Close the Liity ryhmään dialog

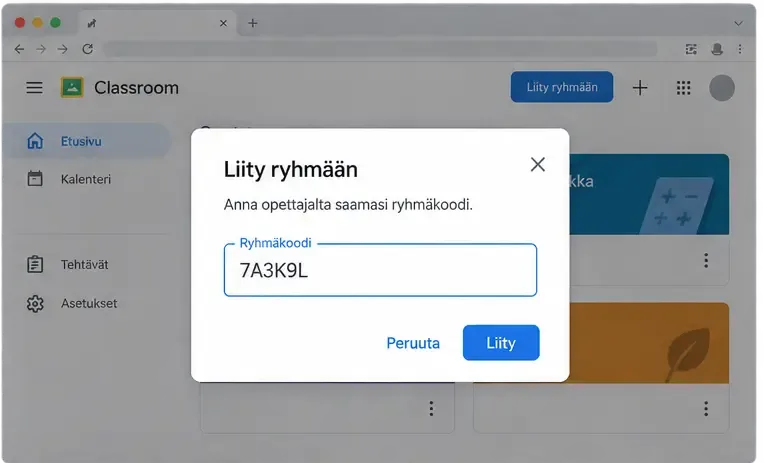tap(537, 164)
